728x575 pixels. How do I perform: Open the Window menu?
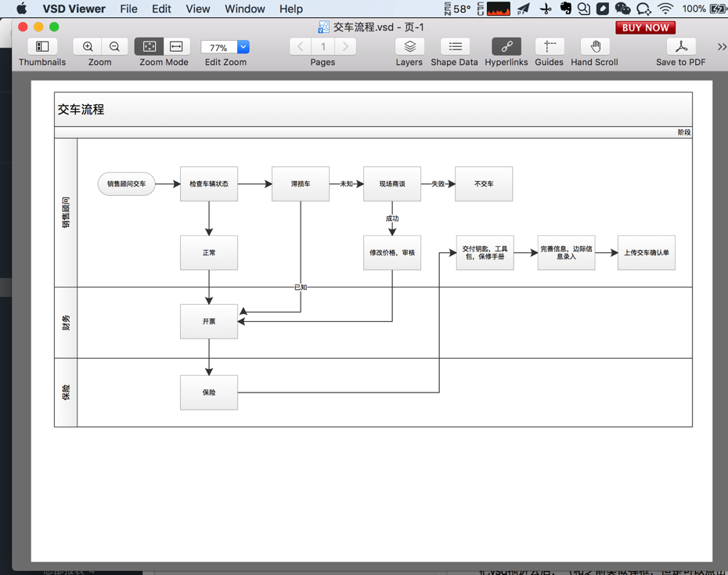point(245,9)
